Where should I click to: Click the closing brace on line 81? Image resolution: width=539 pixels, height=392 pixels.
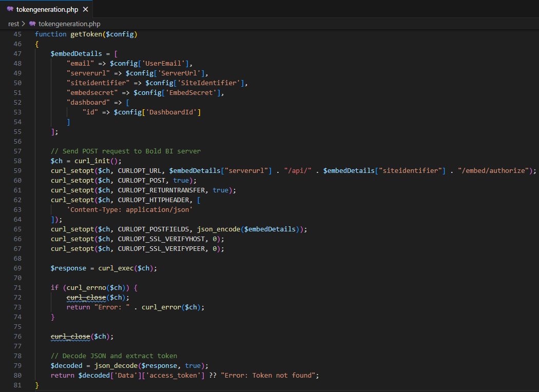[37, 385]
